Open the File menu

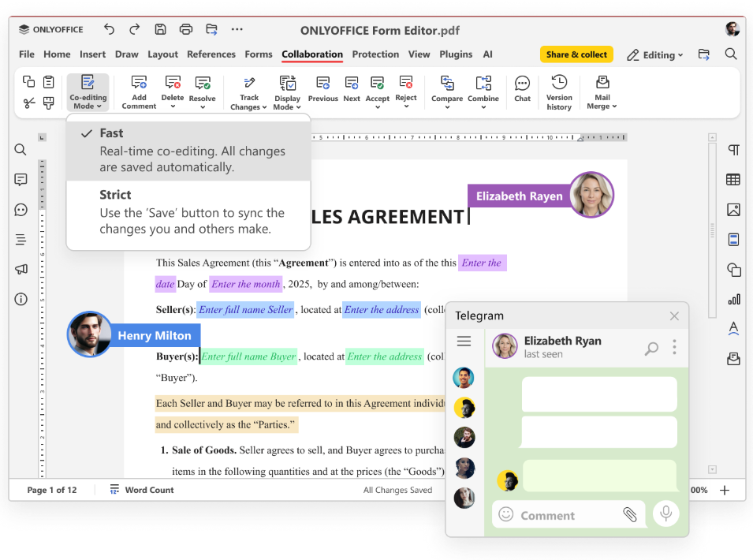click(x=26, y=54)
